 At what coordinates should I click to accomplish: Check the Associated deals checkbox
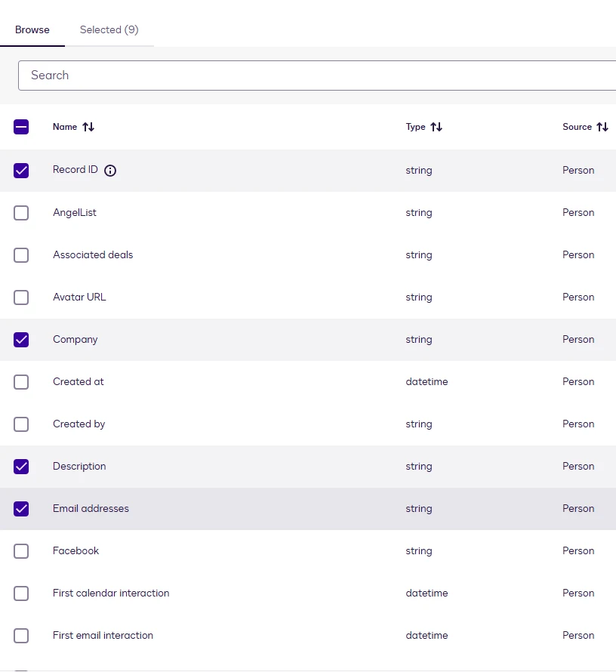pyautogui.click(x=21, y=255)
